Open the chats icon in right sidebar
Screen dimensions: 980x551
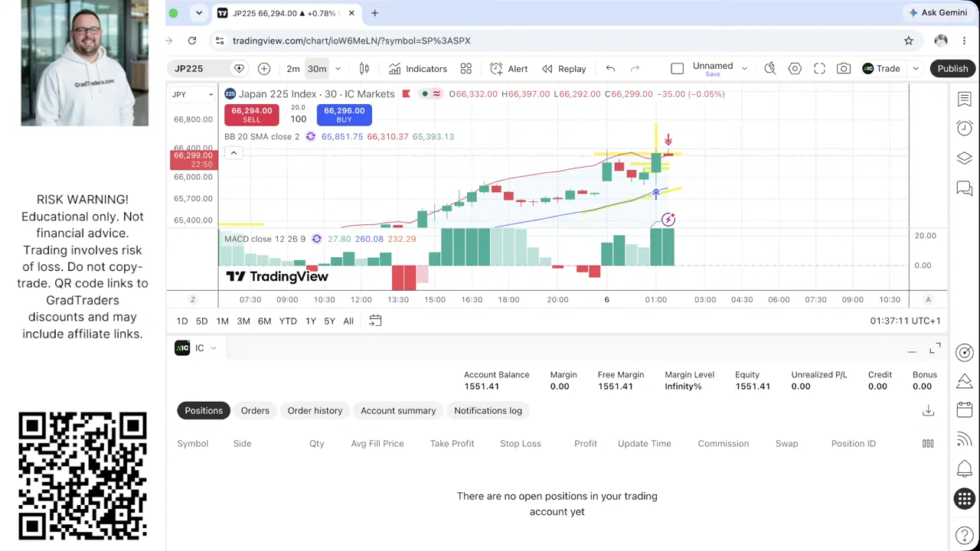click(964, 188)
